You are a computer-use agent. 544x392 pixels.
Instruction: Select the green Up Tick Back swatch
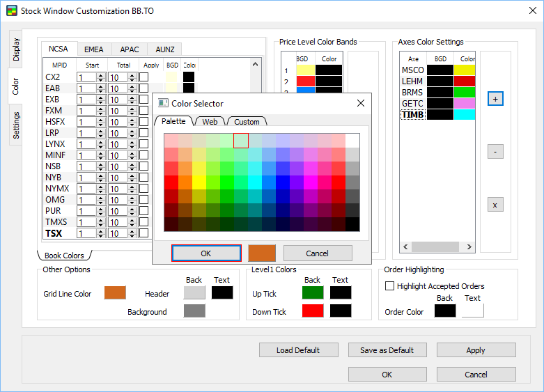[313, 293]
